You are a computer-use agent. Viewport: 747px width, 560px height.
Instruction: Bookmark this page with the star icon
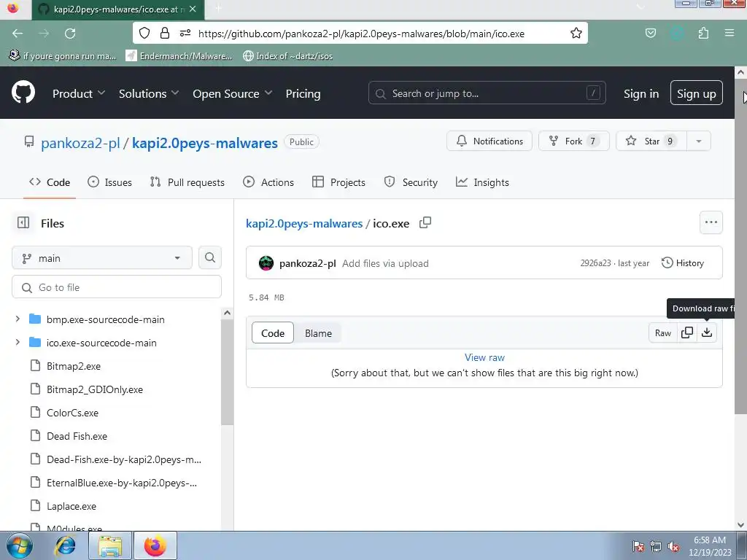(x=576, y=34)
